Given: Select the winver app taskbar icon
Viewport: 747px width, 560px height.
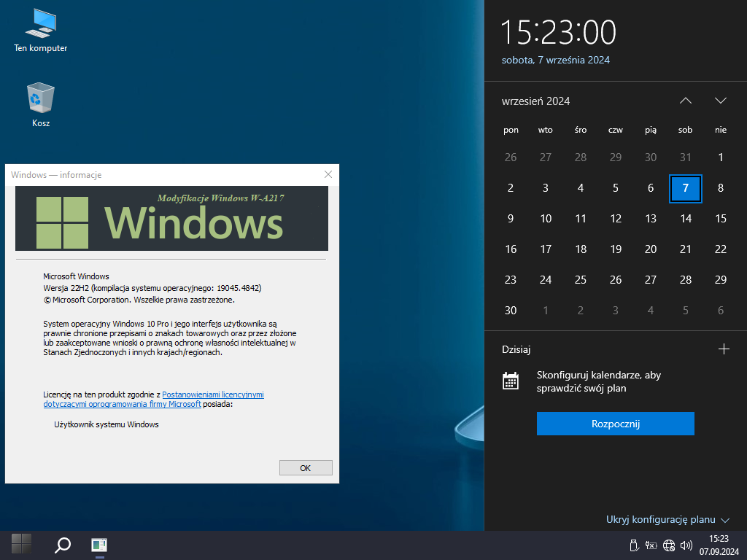Looking at the screenshot, I should (x=99, y=545).
